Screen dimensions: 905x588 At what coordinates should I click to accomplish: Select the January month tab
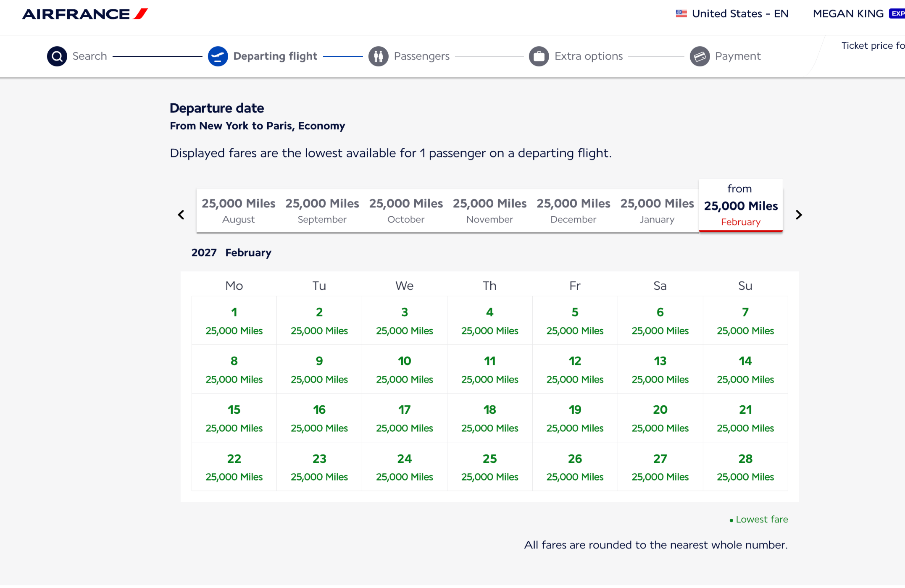point(657,210)
